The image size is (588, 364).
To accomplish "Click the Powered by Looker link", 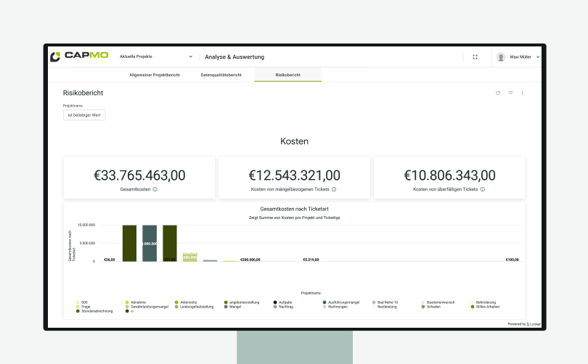I will 524,324.
